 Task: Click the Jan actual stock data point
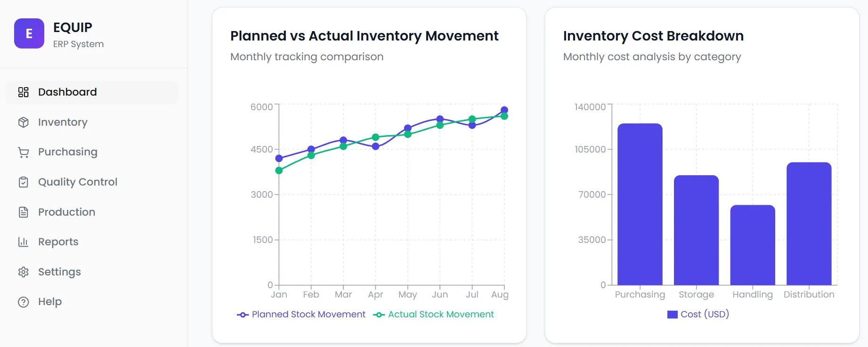coord(279,170)
